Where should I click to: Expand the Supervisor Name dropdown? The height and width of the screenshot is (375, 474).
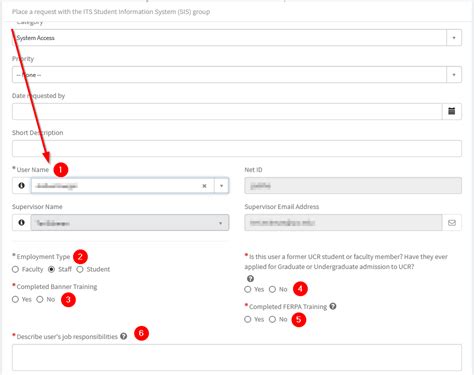pyautogui.click(x=130, y=223)
